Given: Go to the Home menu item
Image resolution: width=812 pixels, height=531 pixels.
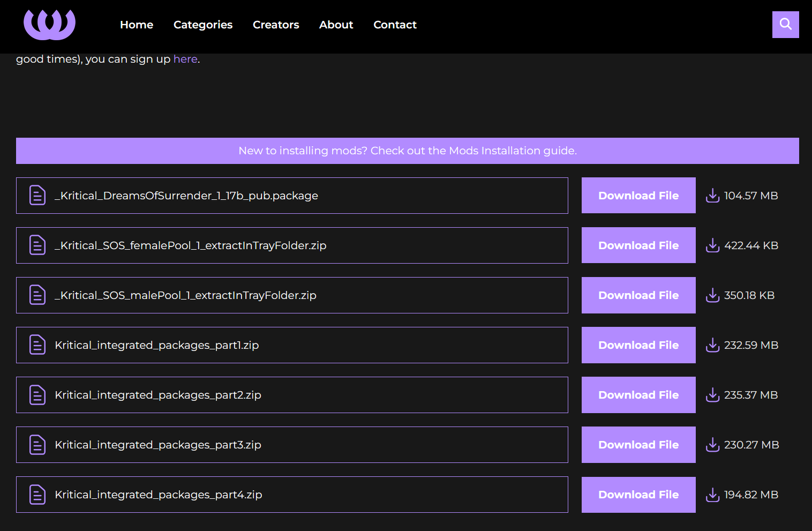Looking at the screenshot, I should click(137, 25).
